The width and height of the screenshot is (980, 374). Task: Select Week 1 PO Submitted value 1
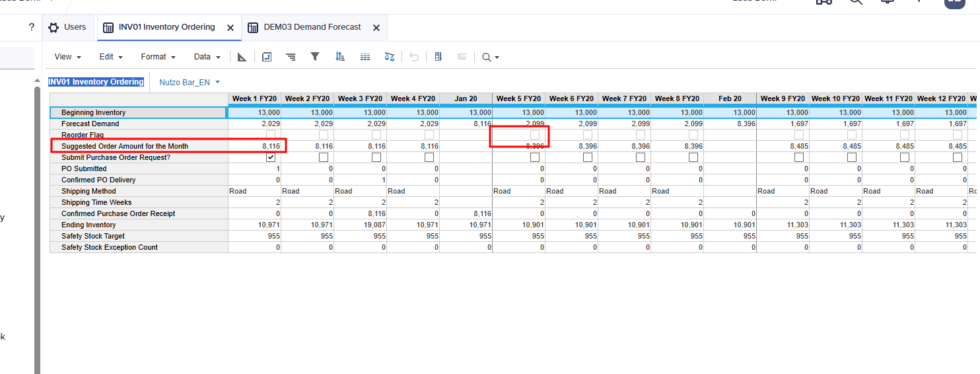coord(254,168)
